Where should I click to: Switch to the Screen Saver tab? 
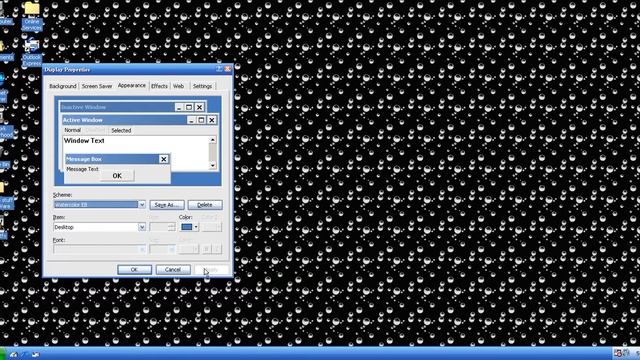pyautogui.click(x=97, y=86)
